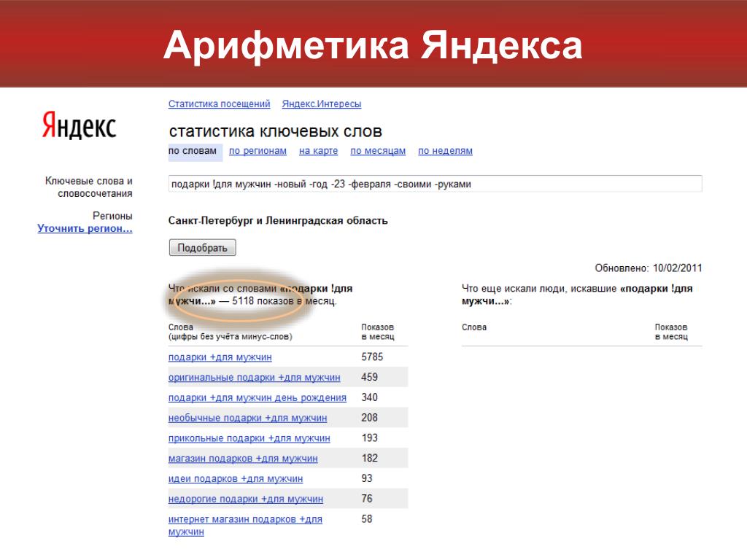Open the оригинальные подарки +для мужчин link
Image resolution: width=747 pixels, height=560 pixels.
coord(255,378)
